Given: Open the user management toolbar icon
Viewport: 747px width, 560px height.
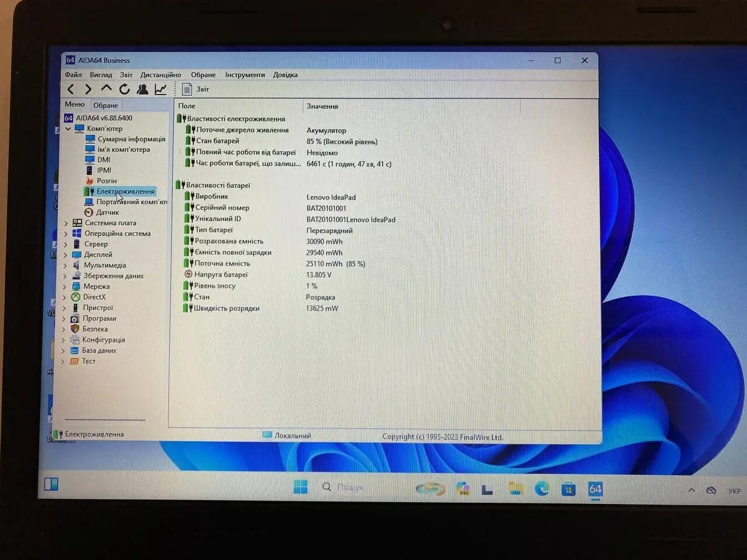Looking at the screenshot, I should [143, 90].
